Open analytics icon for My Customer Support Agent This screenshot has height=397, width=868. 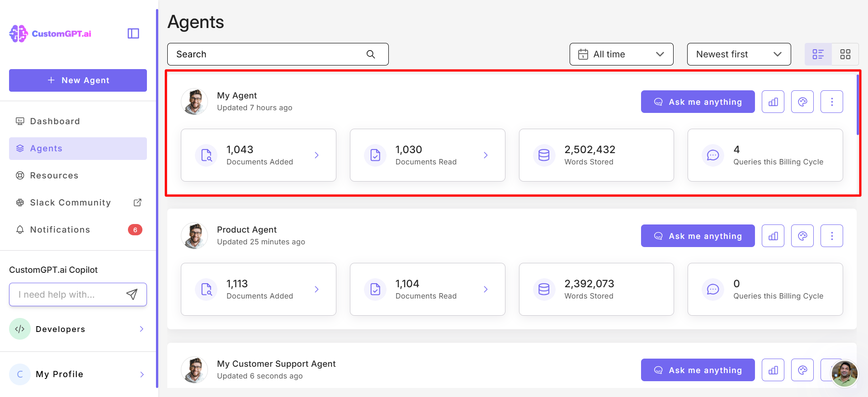[773, 370]
